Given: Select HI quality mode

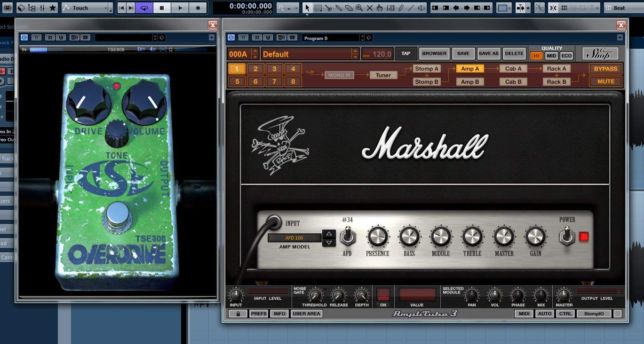Looking at the screenshot, I should (x=536, y=56).
